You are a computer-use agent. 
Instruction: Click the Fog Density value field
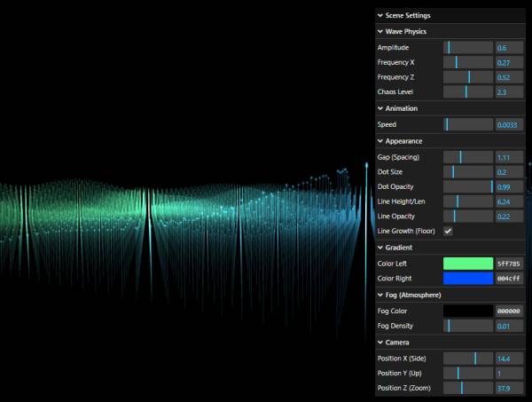click(x=508, y=327)
